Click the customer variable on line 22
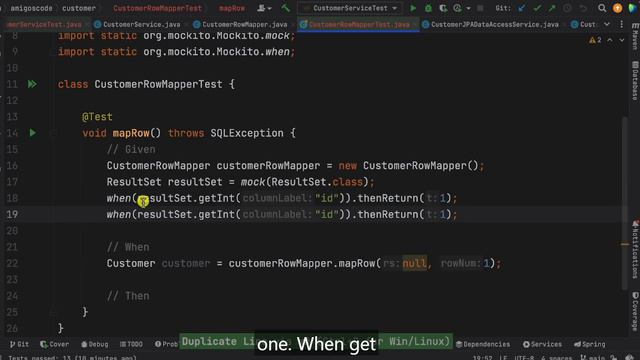640x360 pixels. tap(186, 263)
